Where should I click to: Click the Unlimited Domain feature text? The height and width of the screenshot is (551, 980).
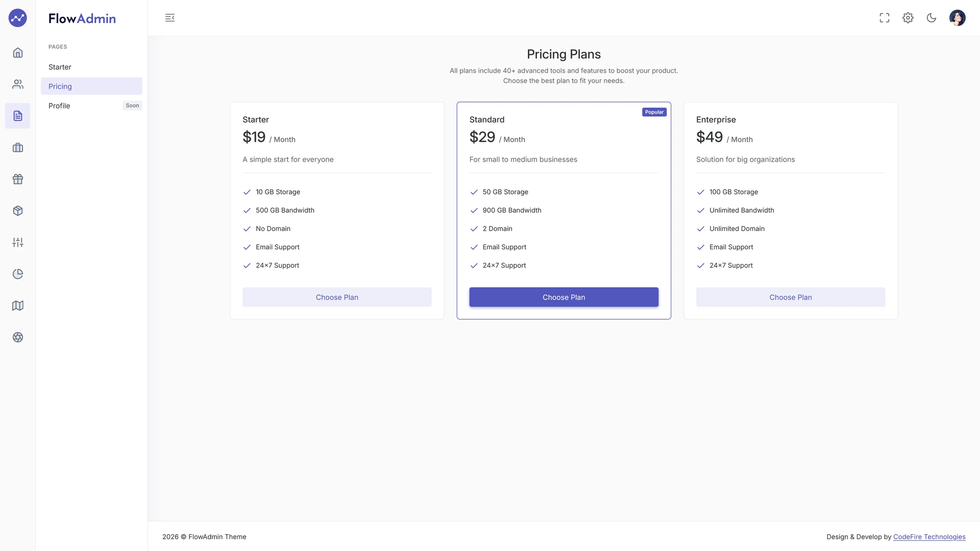737,229
